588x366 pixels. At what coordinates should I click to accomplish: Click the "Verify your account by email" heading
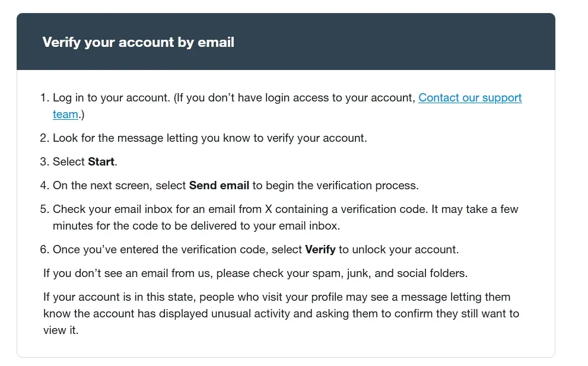[138, 42]
